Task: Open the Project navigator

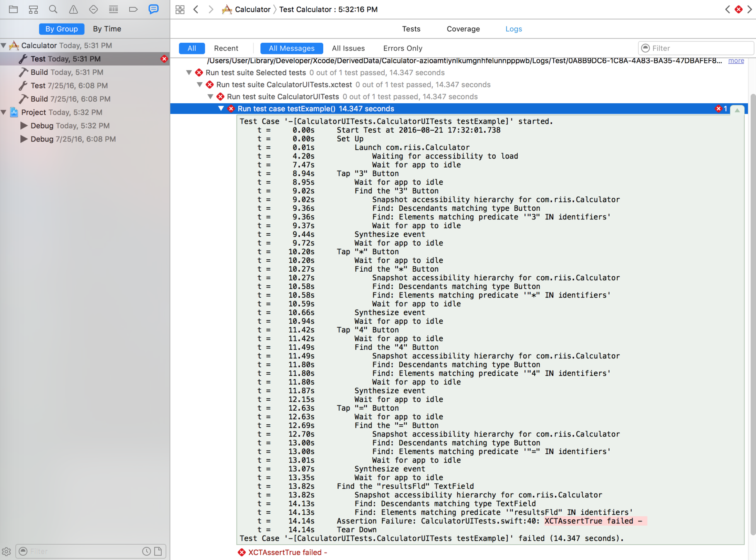Action: click(x=13, y=9)
